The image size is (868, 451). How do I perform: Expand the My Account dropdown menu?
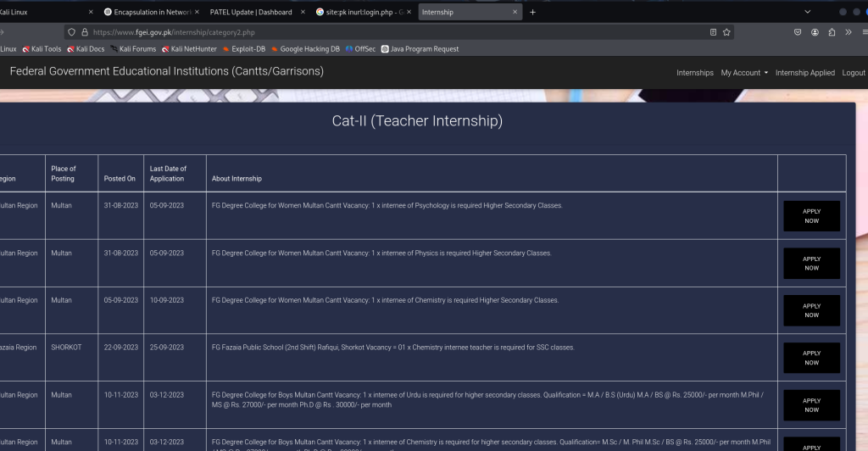(x=744, y=73)
